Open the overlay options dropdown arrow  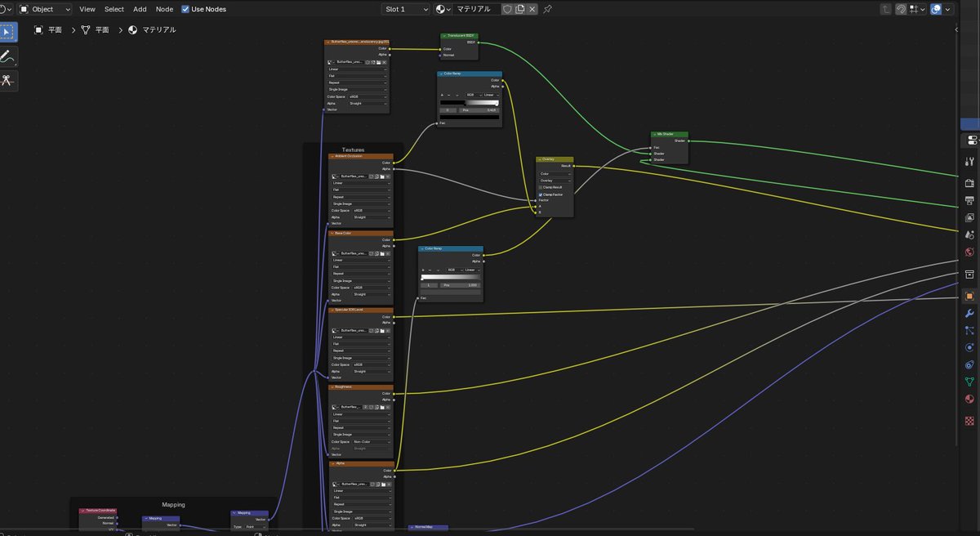(x=947, y=9)
